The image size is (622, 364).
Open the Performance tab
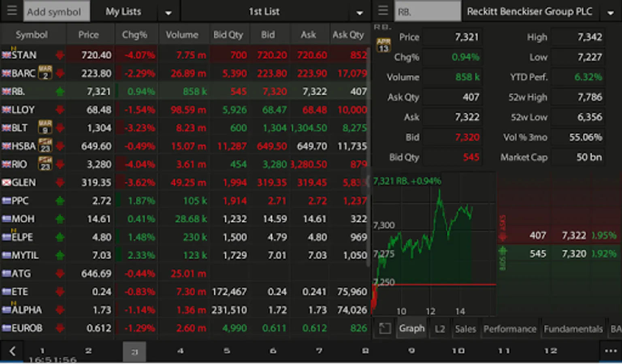510,329
